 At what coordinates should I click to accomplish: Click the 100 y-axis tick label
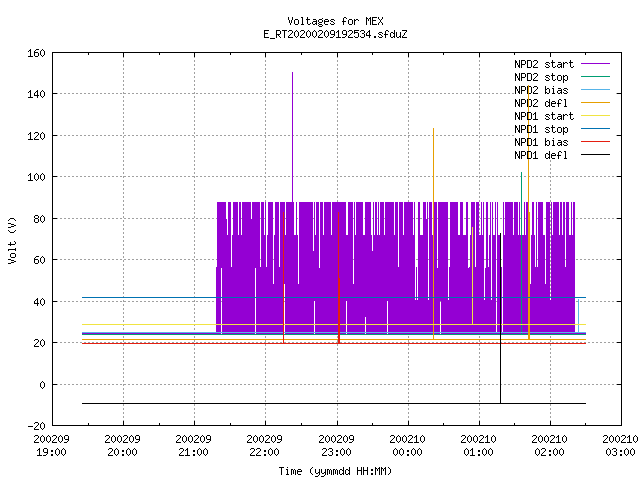click(36, 177)
